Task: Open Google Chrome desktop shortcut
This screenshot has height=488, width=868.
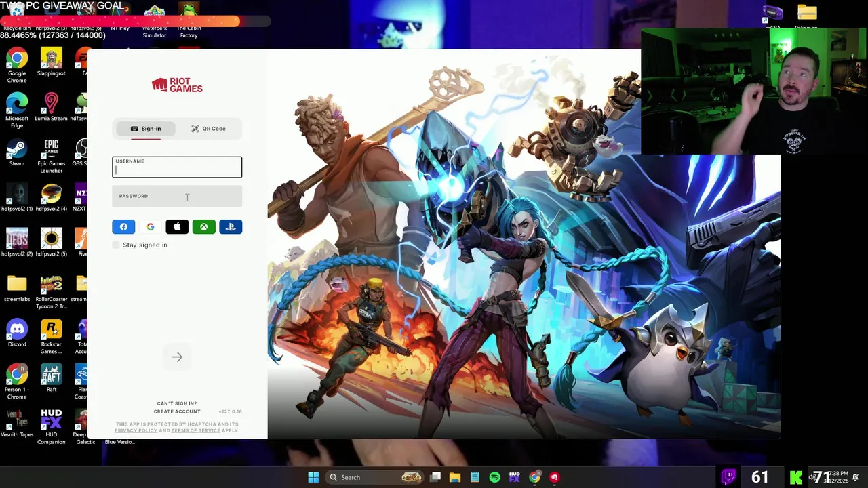Action: [17, 66]
